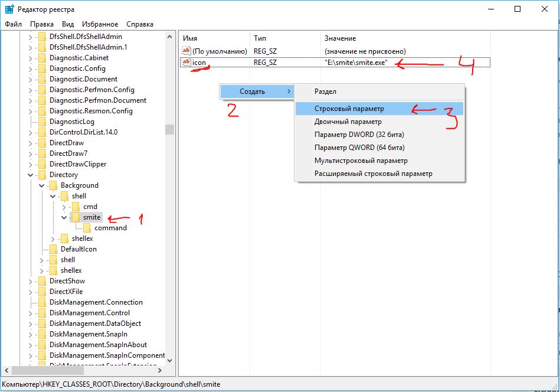Image resolution: width=560 pixels, height=392 pixels.
Task: Open the Файл menu
Action: coord(13,24)
